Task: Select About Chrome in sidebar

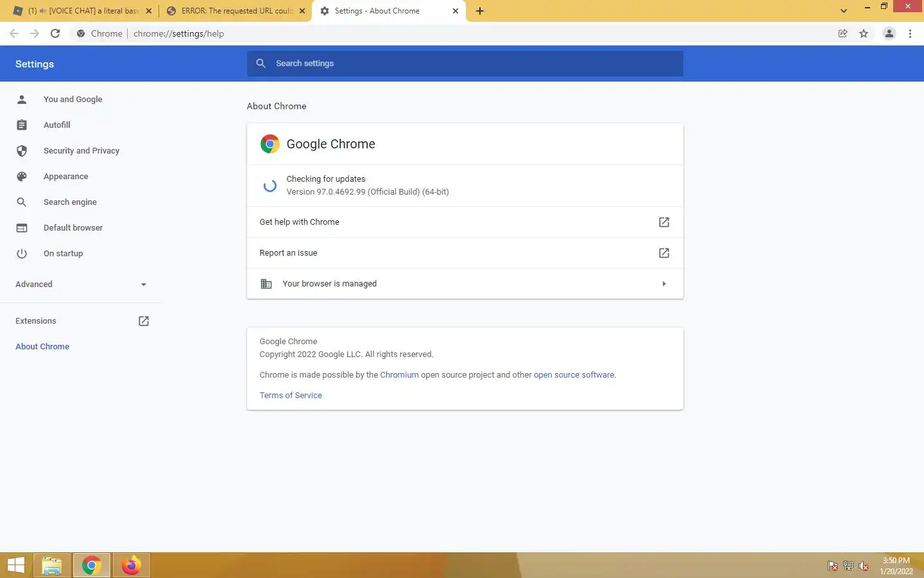Action: click(42, 346)
